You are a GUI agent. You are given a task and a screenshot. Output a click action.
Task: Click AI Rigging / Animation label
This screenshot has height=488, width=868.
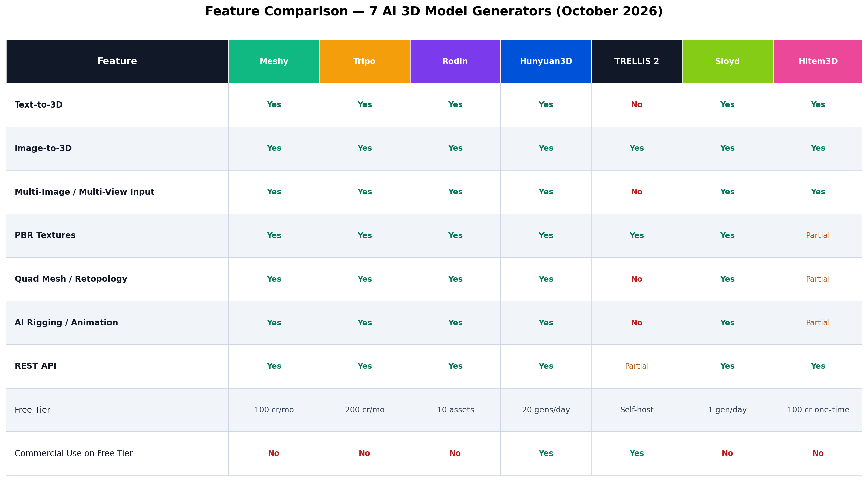(66, 323)
